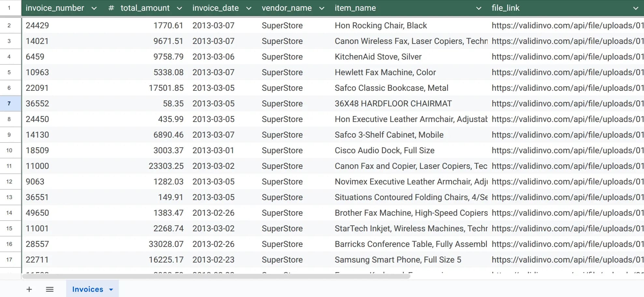Click the horizontal scrollbar at the bottom
The width and height of the screenshot is (644, 297).
pyautogui.click(x=215, y=276)
